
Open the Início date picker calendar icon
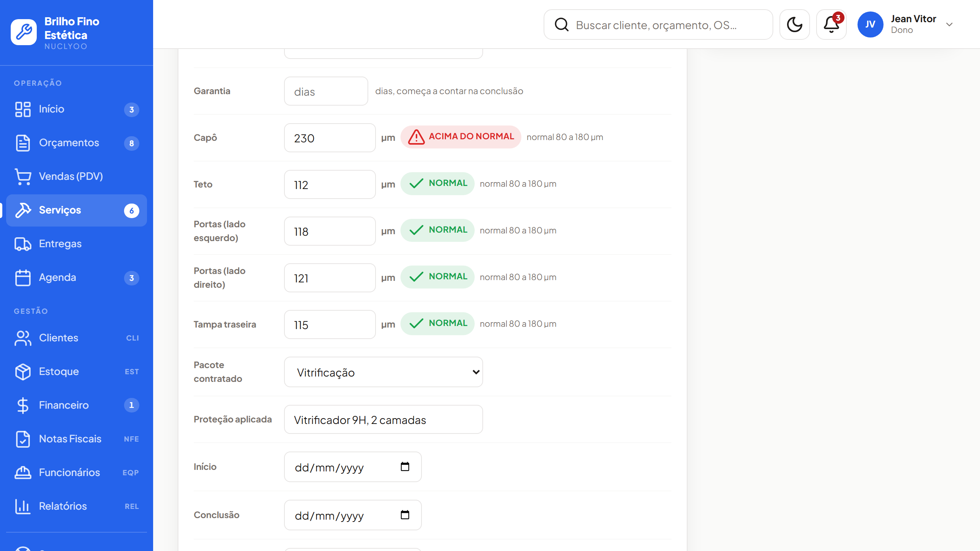tap(405, 467)
